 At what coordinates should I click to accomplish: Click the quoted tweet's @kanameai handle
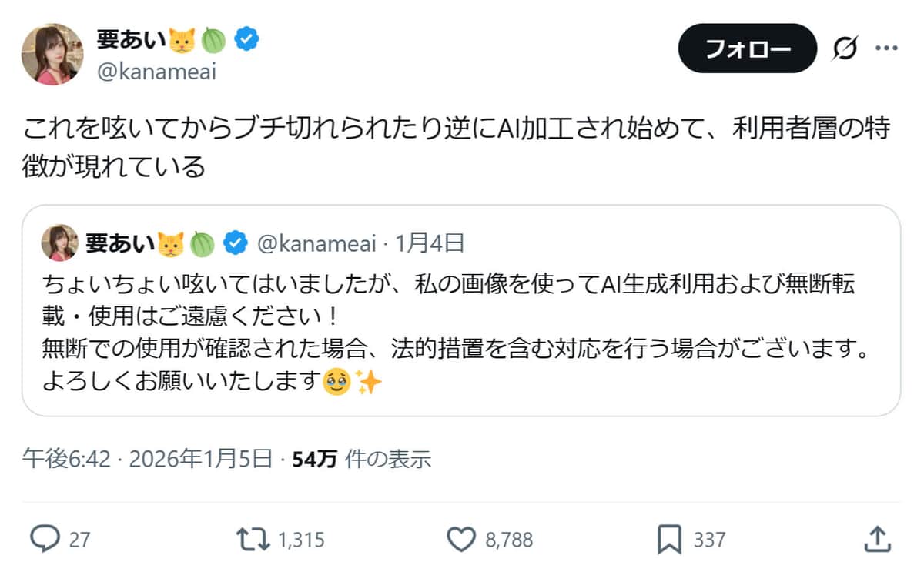click(316, 244)
